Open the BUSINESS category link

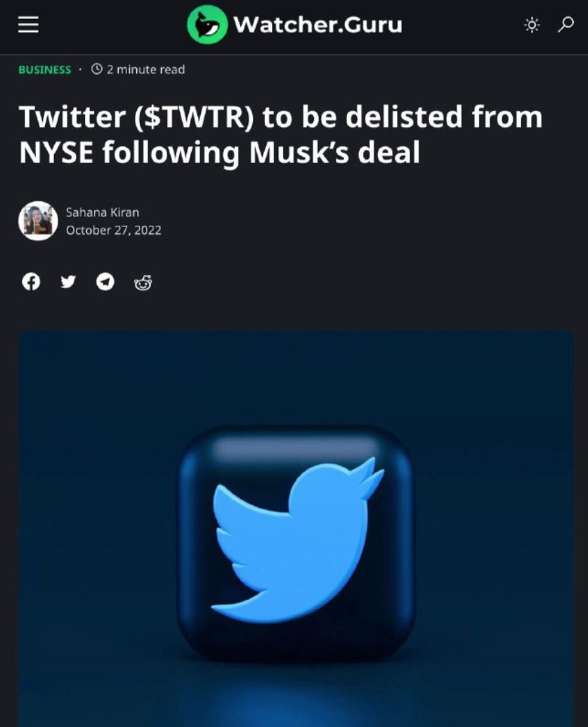point(45,70)
